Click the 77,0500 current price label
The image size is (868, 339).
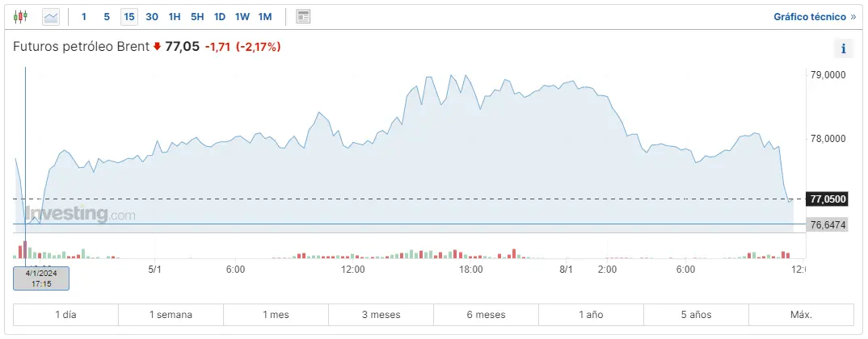click(827, 199)
